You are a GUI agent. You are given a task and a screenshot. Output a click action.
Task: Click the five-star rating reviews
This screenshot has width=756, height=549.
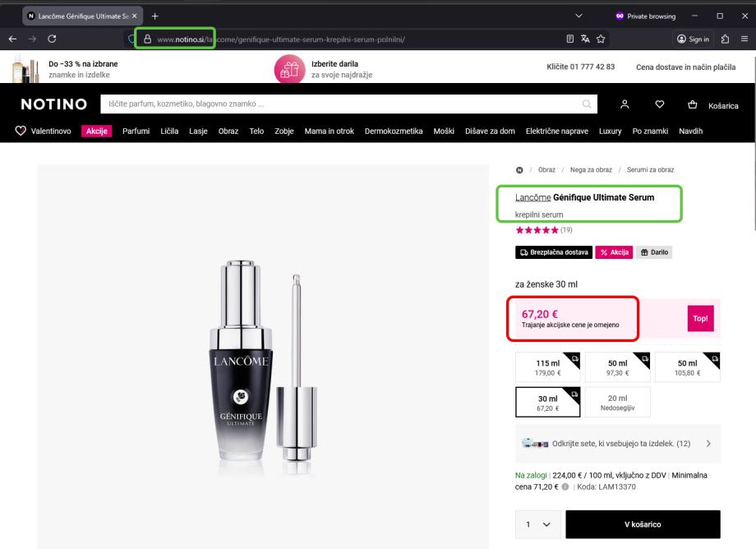click(544, 230)
